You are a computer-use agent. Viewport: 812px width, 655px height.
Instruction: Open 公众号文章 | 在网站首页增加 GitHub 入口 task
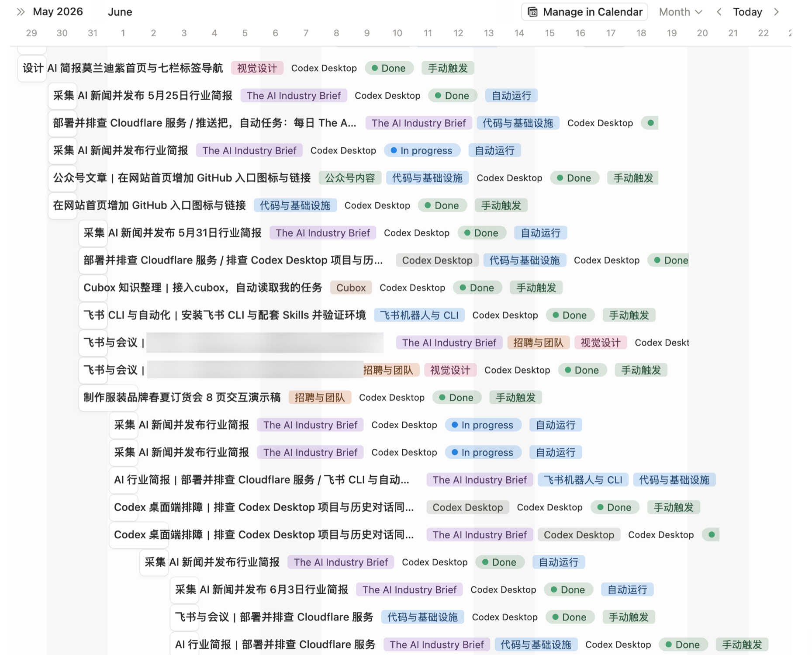coord(182,178)
